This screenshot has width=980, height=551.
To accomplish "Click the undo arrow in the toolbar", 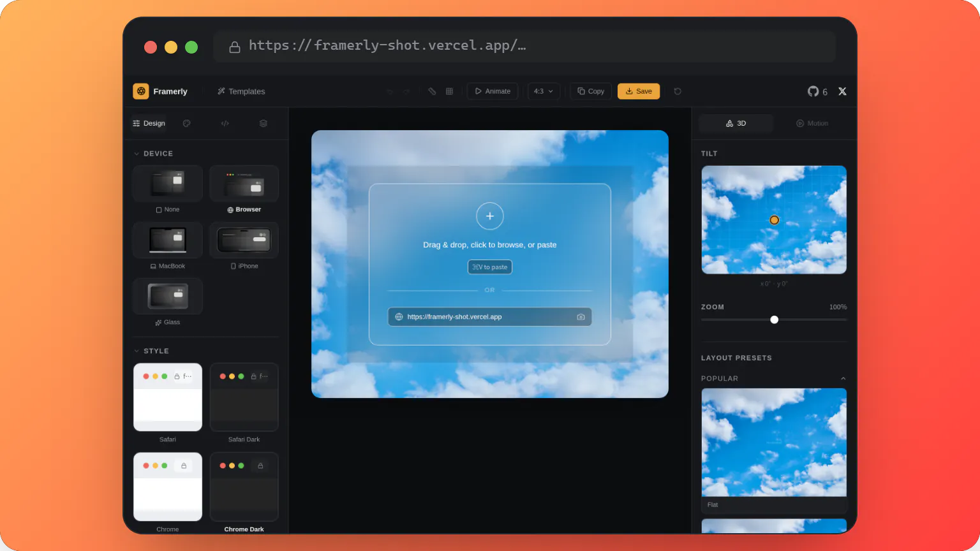I will 390,91.
